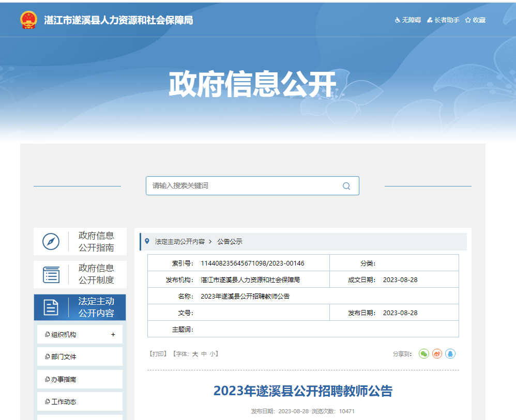
Task: Click the 打印 print link
Action: (x=158, y=354)
